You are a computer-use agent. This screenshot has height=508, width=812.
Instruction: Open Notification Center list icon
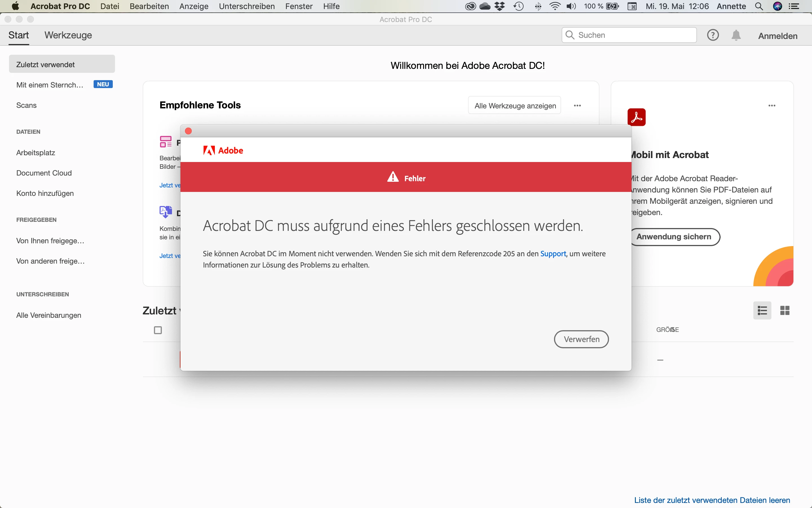794,6
